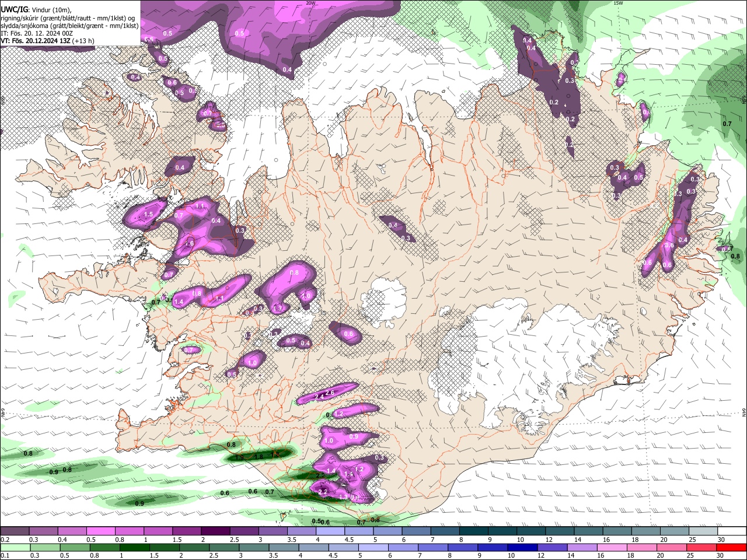Click the light lavender 4 swatch in upper legend row
This screenshot has height=560, width=747.
coord(330,531)
